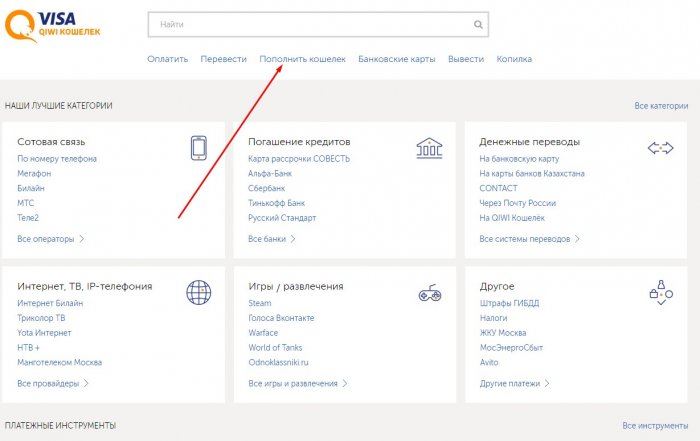Select Yota Интернет provider
The image size is (700, 441).
tap(44, 333)
